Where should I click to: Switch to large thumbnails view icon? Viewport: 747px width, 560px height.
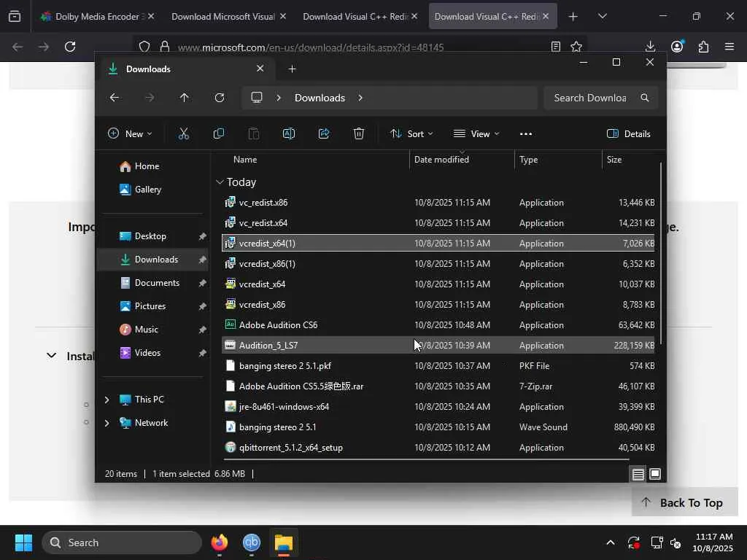[x=655, y=474]
